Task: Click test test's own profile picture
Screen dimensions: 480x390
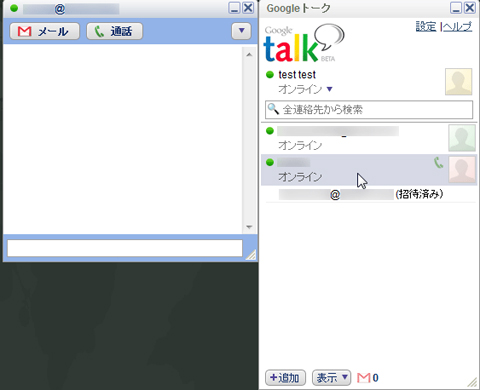Action: tap(459, 82)
